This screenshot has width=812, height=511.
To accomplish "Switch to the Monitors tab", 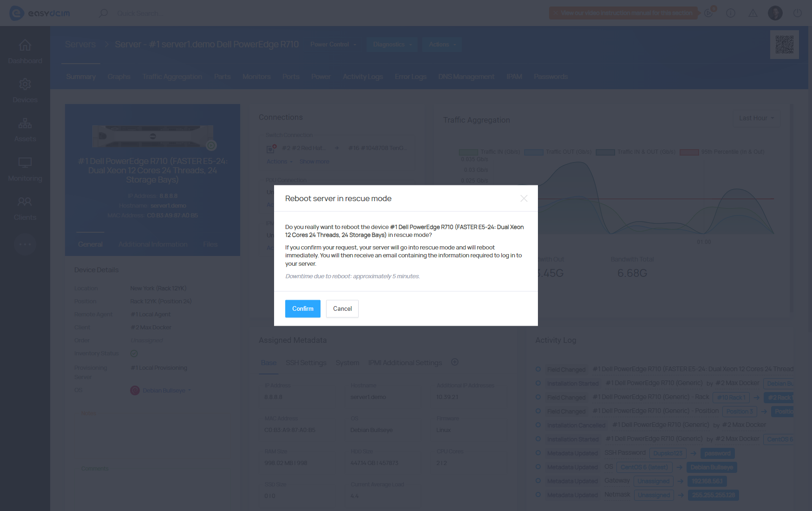I will pyautogui.click(x=256, y=77).
